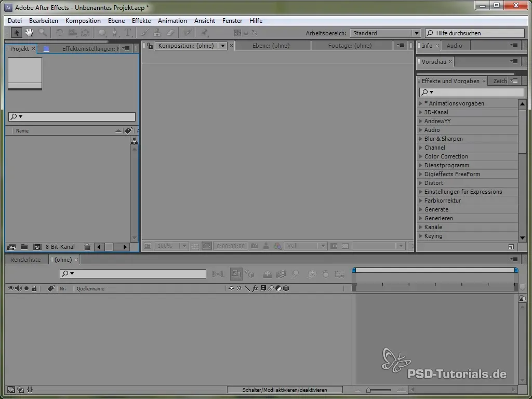Select the Ellipse shape tool
532x399 pixels.
[x=102, y=33]
